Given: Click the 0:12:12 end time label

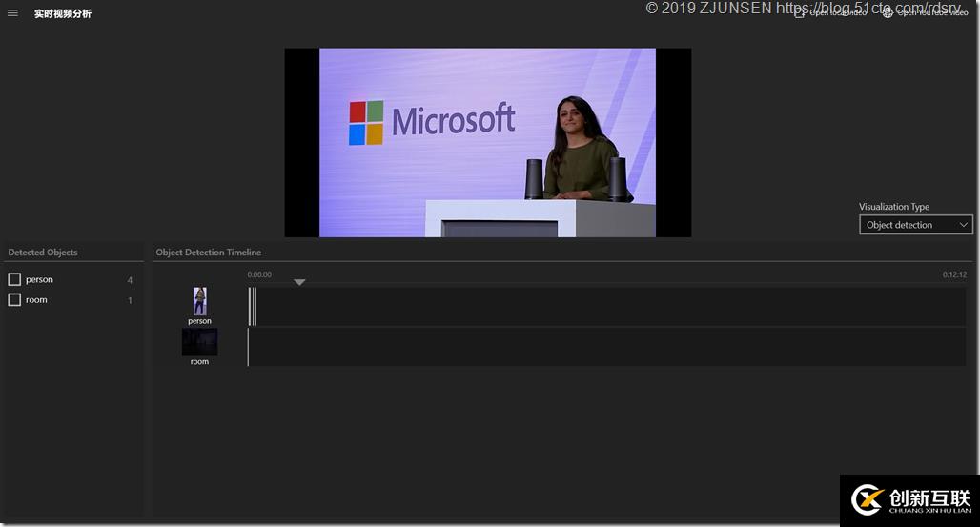Looking at the screenshot, I should pos(954,274).
